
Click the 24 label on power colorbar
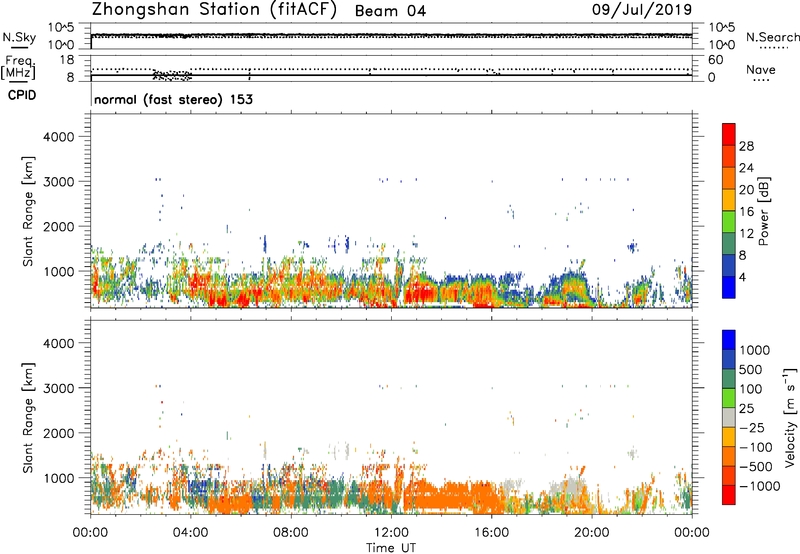tap(746, 168)
